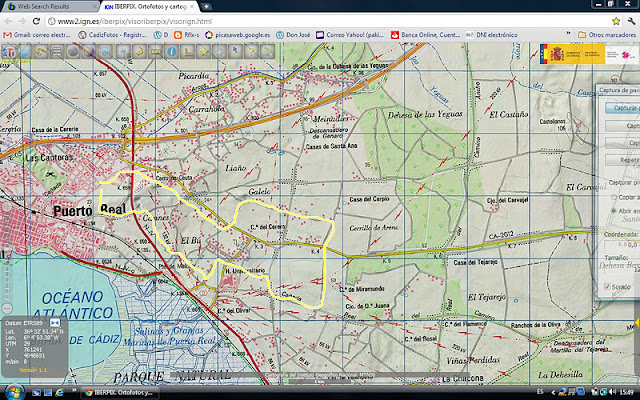
Task: Reload the page in Chrome
Action: tap(36, 21)
